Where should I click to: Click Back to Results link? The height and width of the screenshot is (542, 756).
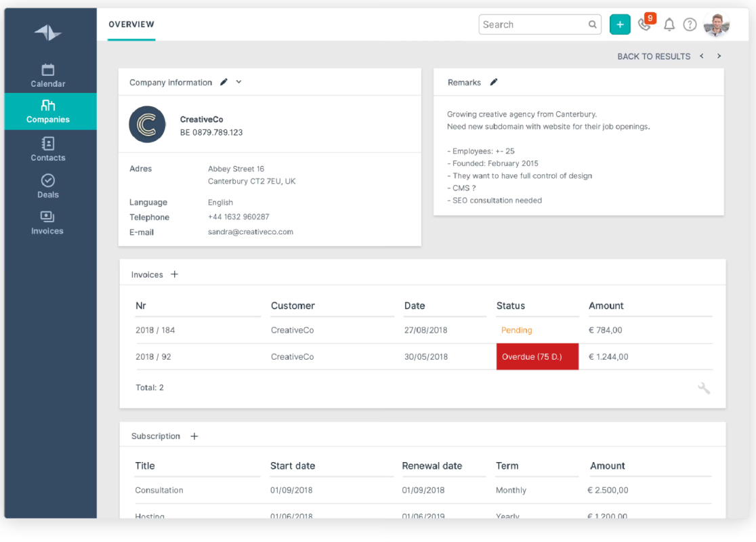653,56
